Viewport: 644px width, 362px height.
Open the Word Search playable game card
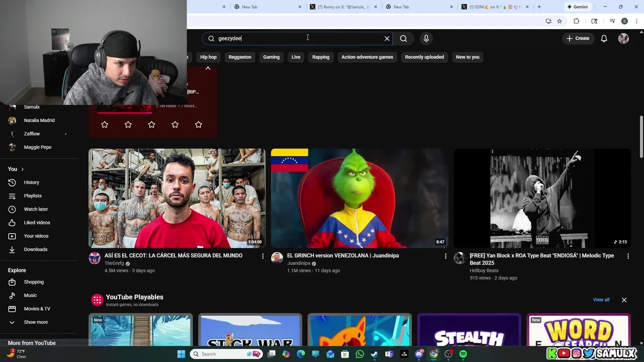pos(579,330)
